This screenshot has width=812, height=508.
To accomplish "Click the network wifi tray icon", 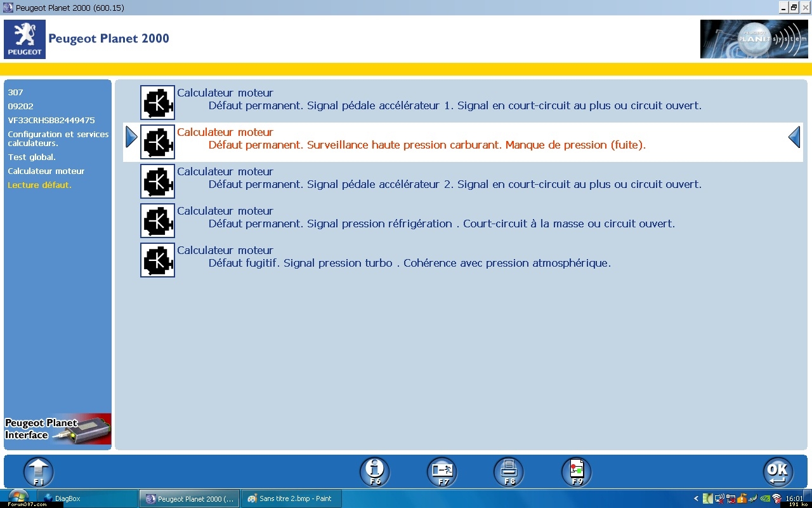I will coord(776,498).
